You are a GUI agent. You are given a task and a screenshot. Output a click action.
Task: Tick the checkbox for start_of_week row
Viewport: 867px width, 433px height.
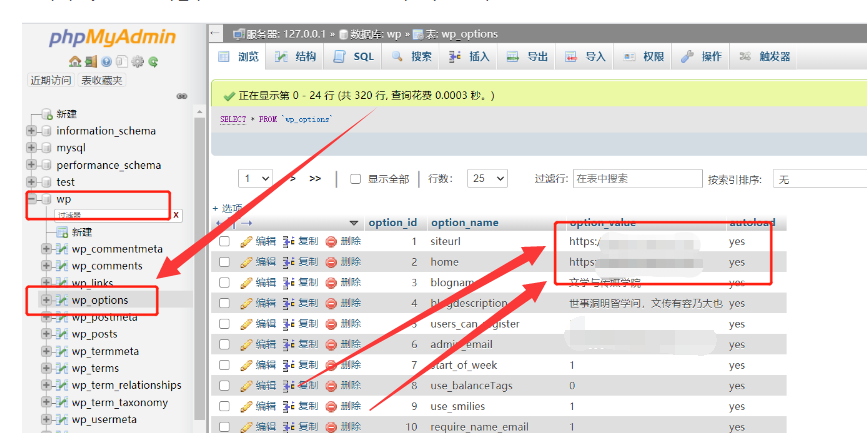[x=224, y=365]
